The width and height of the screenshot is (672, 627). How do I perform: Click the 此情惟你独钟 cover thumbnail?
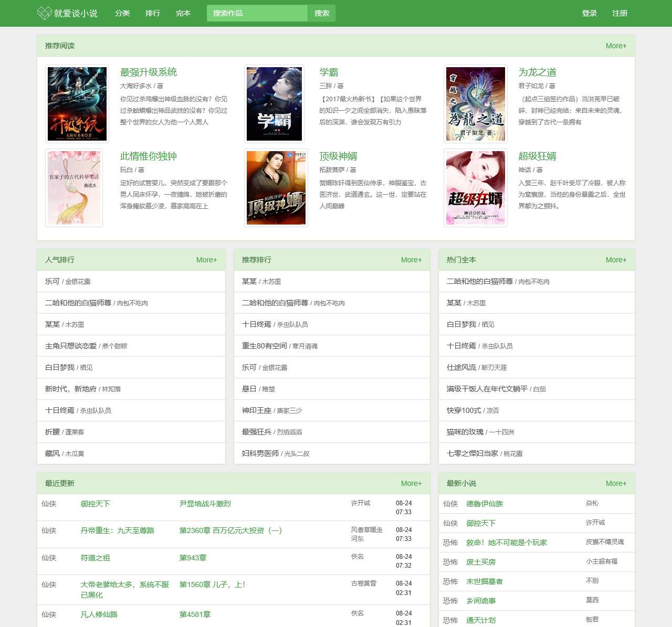click(74, 188)
